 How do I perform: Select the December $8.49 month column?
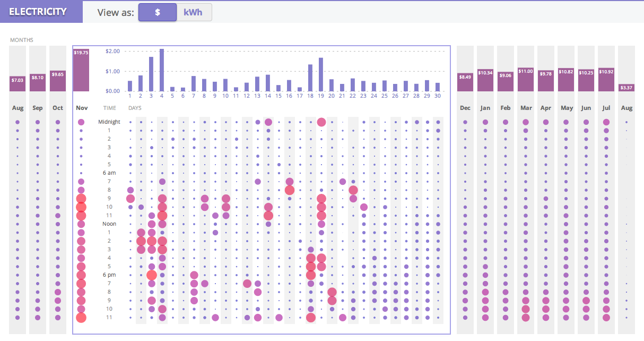click(465, 82)
